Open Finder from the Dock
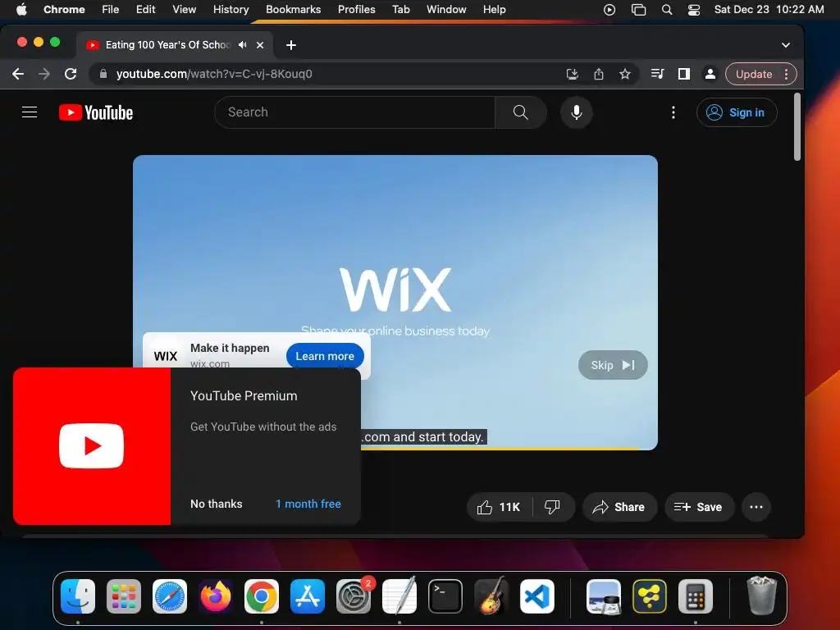 coord(78,596)
